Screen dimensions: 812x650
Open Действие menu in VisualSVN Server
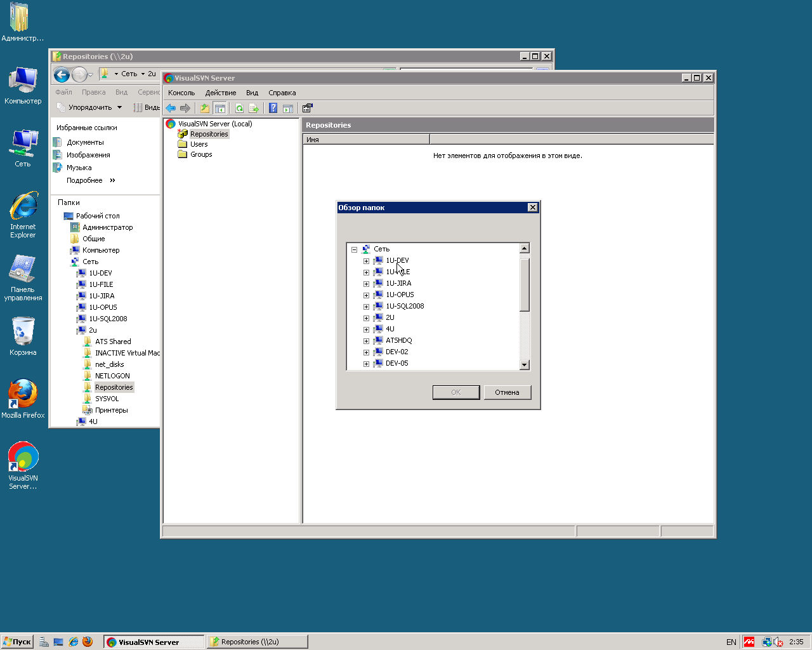pos(221,93)
